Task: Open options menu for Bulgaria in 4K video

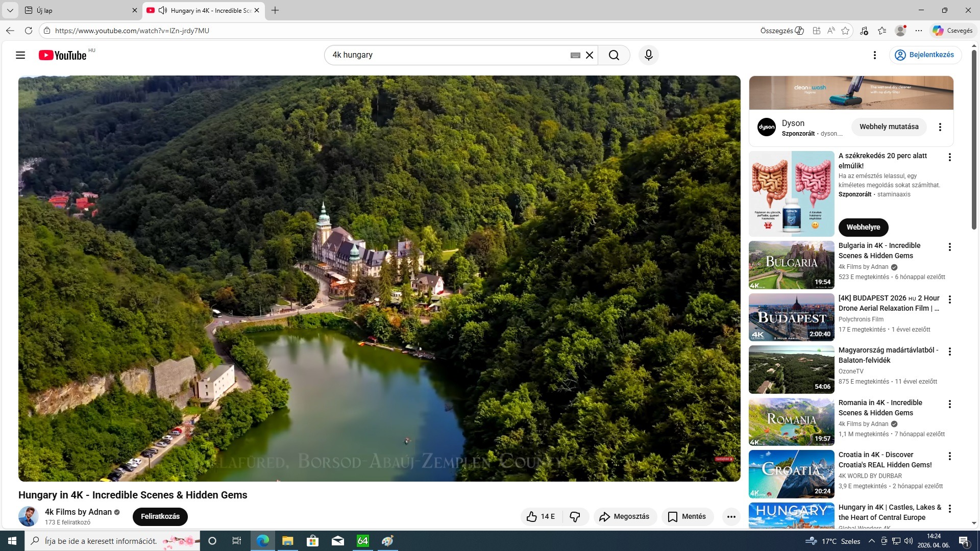Action: [949, 247]
